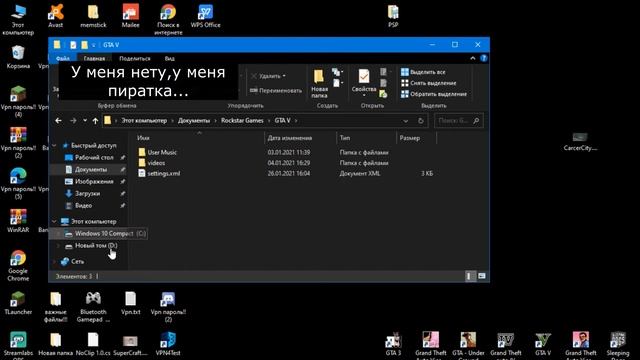The image size is (640, 360).
Task: Open the Recycle Bin (Корзина)
Action: coord(18,57)
